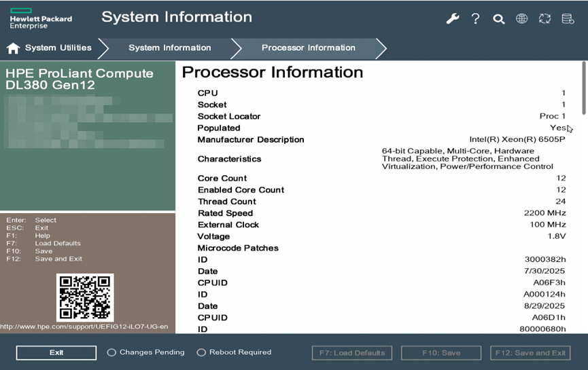
Task: Click the HPE support URL link
Action: point(84,327)
